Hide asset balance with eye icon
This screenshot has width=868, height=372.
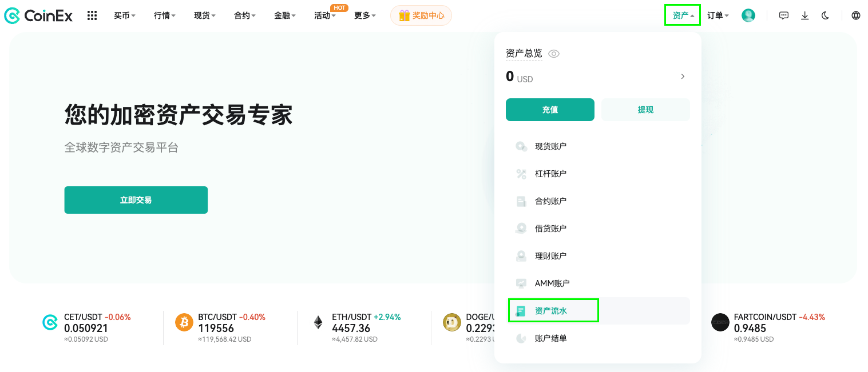pos(554,54)
